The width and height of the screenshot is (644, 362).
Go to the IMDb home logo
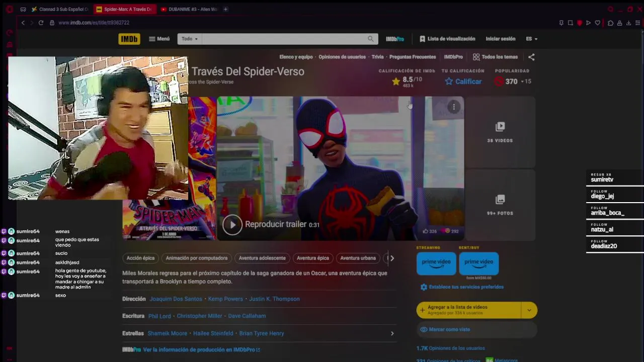click(x=129, y=39)
